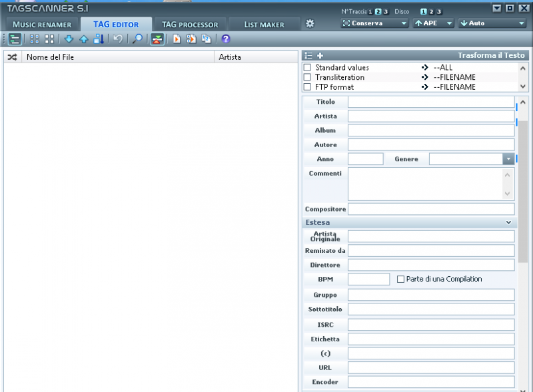Click the undo arrow in the toolbar
This screenshot has height=392, width=533.
(118, 39)
